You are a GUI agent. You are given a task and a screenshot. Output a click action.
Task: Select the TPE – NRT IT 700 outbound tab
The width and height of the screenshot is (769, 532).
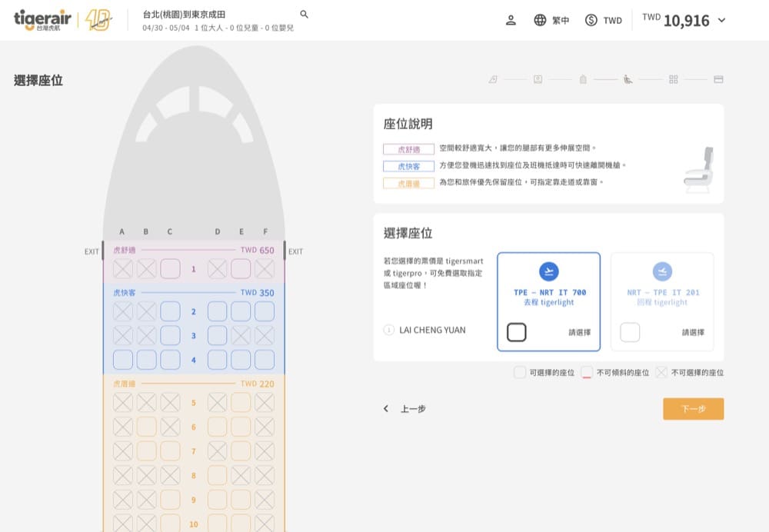[549, 301]
